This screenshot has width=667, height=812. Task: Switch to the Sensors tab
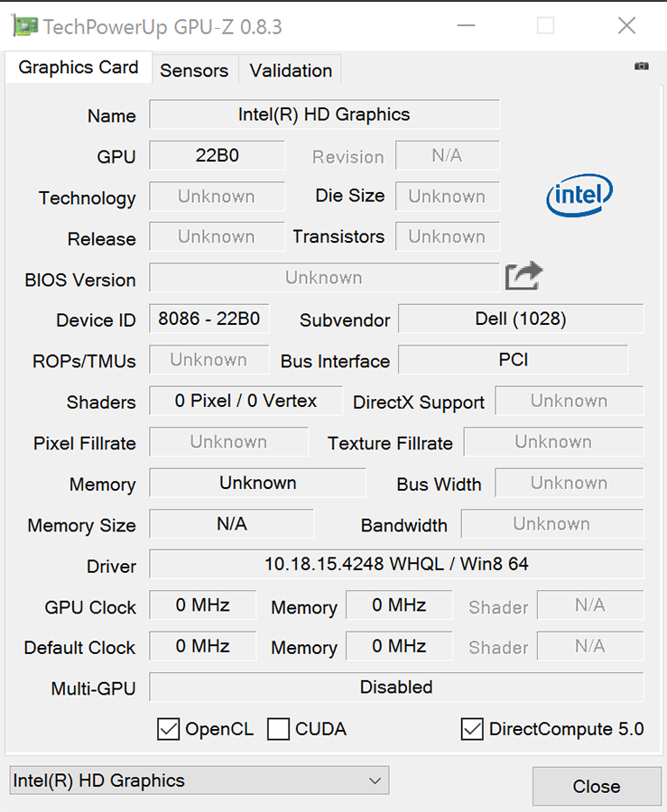194,70
